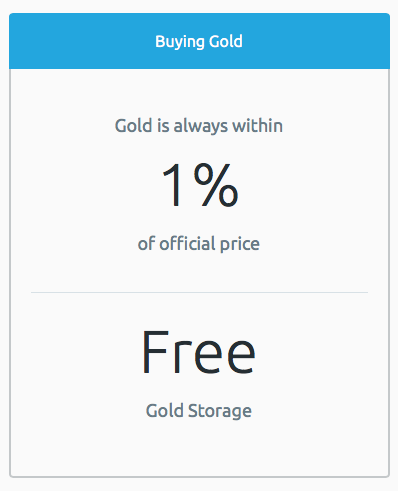Click the word 'price' in the caption
Screen dimensions: 398x491
(240, 245)
